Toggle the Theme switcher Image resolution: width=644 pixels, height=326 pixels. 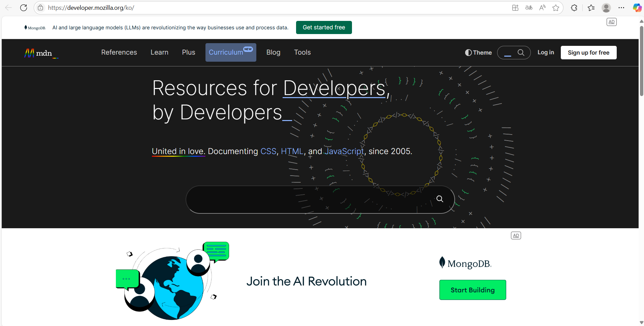click(x=478, y=53)
